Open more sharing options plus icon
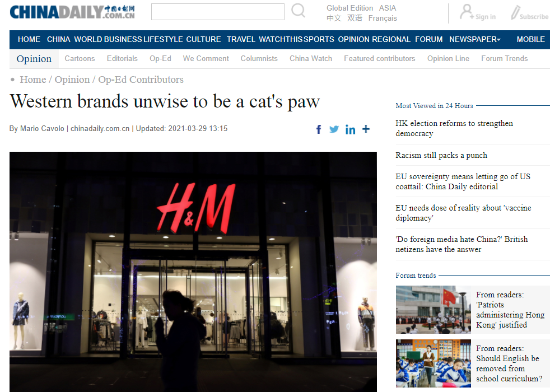This screenshot has height=392, width=550. click(366, 129)
